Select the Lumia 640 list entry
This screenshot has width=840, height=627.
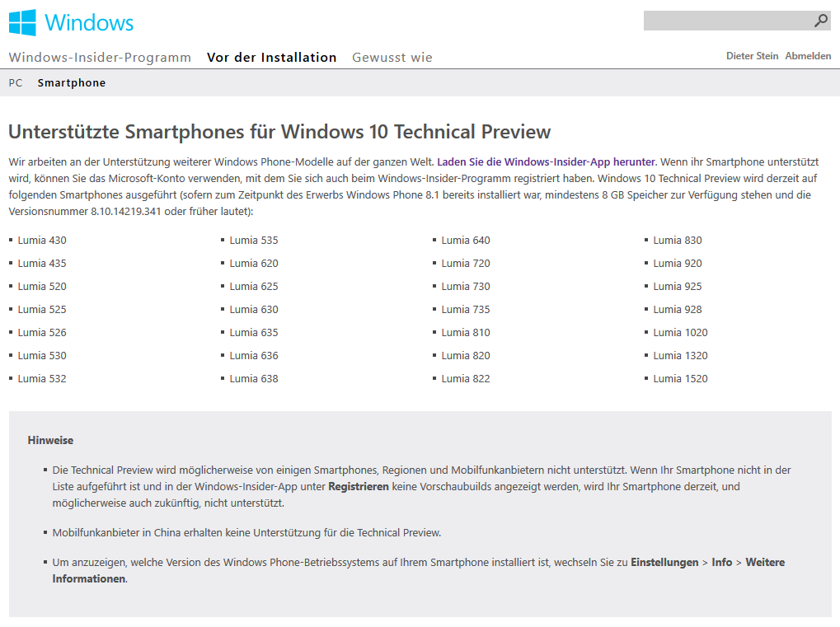pyautogui.click(x=466, y=241)
